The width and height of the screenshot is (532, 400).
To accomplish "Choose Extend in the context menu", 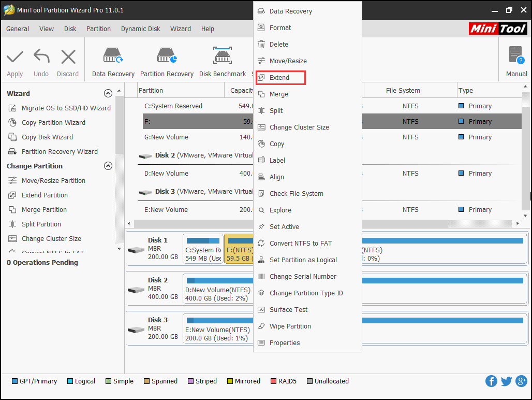I will click(281, 77).
